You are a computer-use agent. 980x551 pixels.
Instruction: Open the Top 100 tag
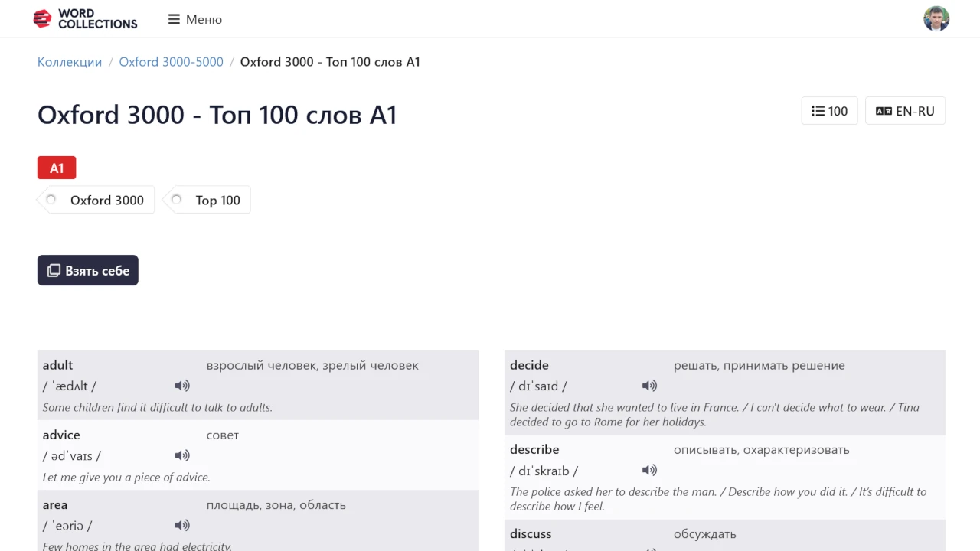click(207, 200)
